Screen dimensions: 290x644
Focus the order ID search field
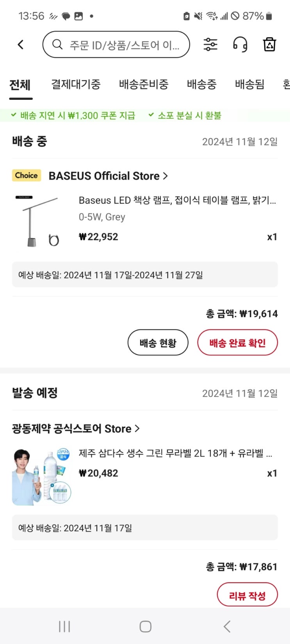point(124,45)
